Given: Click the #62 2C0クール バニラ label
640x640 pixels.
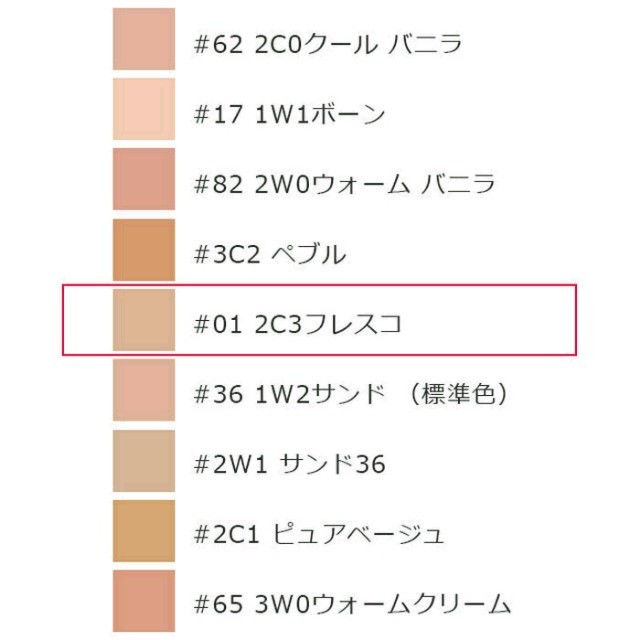Looking at the screenshot, I should (x=328, y=44).
